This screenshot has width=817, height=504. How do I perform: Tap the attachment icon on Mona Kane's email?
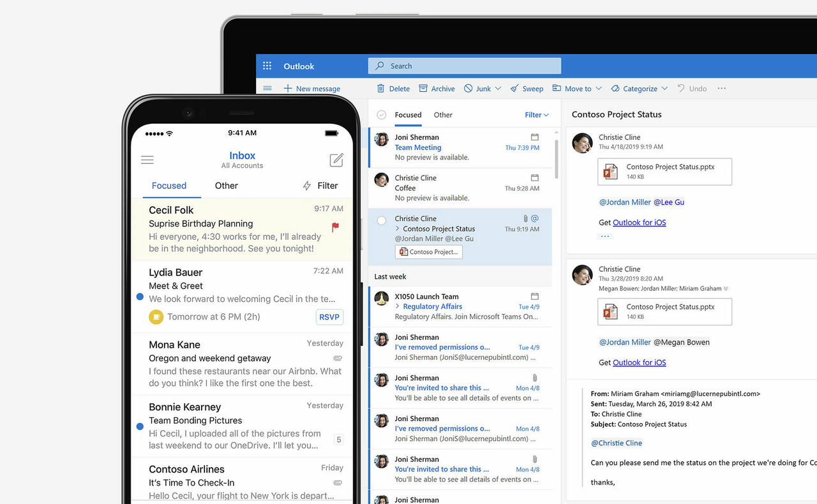coord(338,359)
